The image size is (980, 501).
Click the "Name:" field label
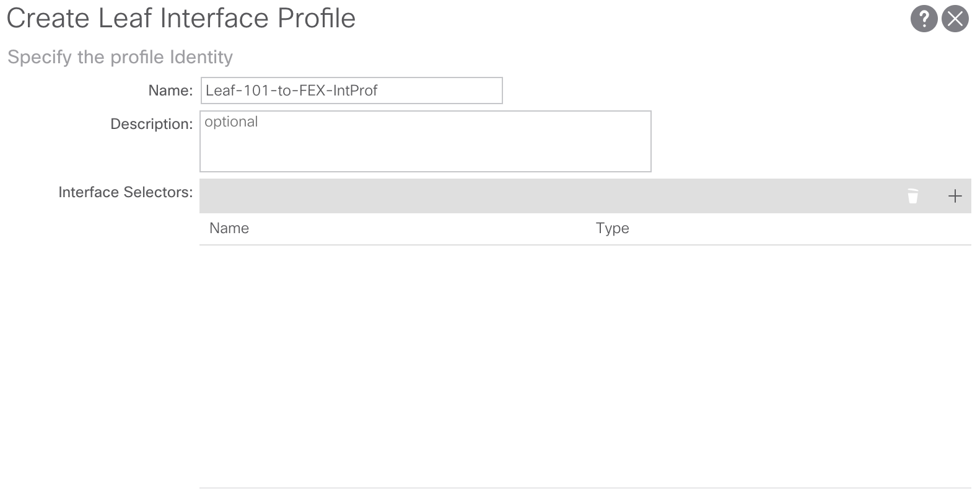point(170,91)
